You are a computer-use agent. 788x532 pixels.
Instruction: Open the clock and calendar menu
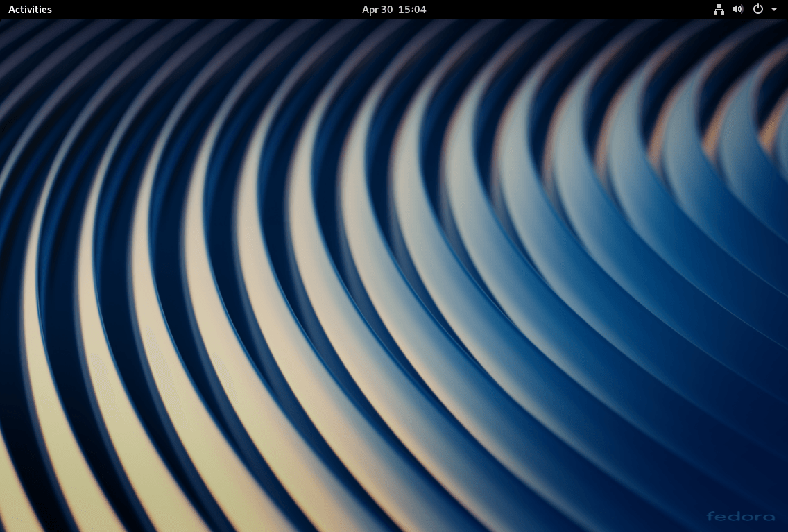tap(394, 10)
